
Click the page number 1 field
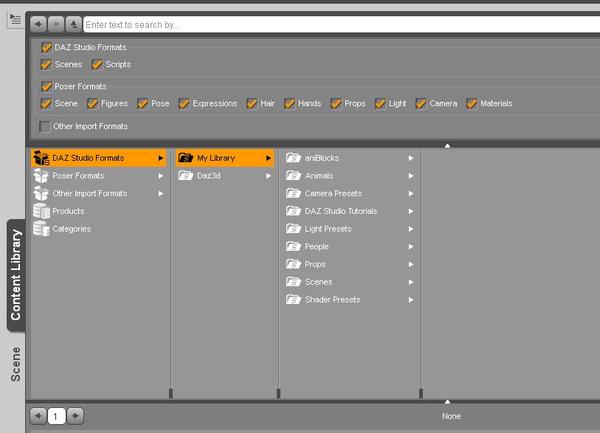(56, 416)
